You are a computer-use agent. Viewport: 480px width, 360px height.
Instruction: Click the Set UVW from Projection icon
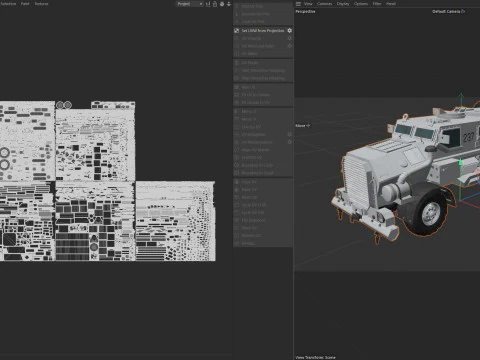(236, 31)
